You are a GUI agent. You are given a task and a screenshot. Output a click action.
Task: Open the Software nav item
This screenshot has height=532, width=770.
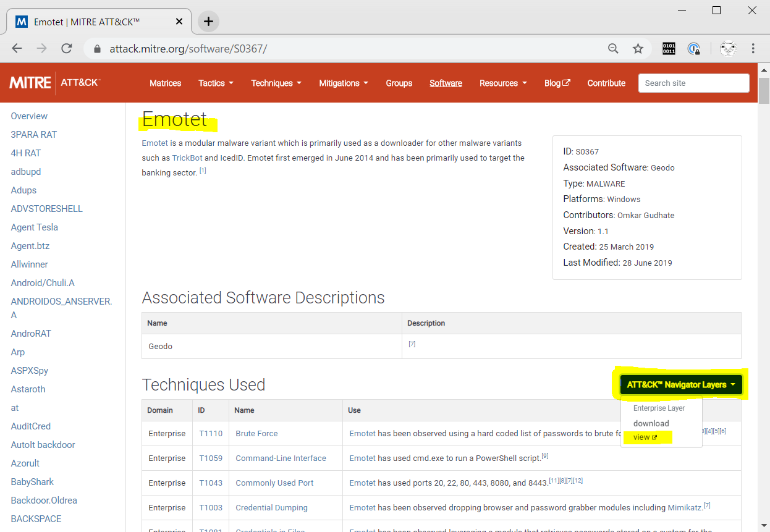click(x=446, y=83)
